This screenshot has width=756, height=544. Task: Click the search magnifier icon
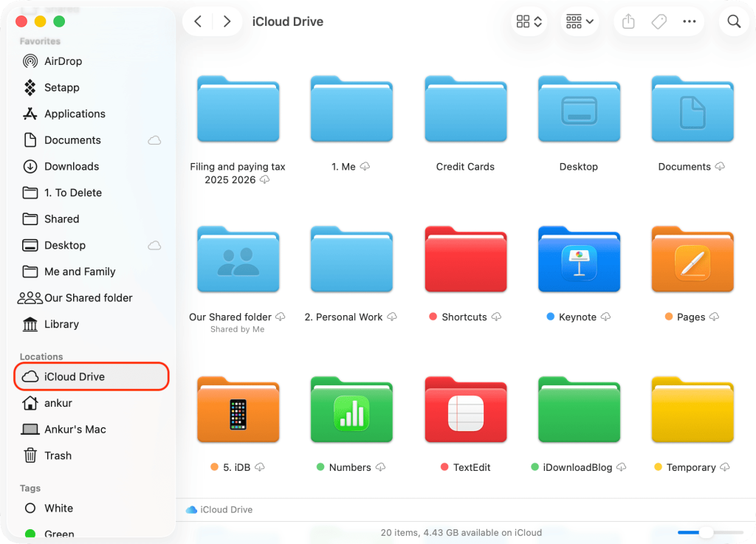[x=733, y=21]
